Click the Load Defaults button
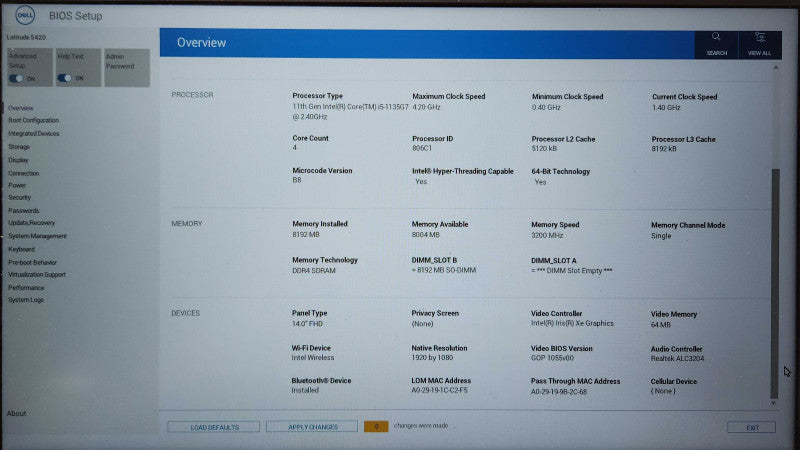Screen dimensions: 800x450 [214, 427]
